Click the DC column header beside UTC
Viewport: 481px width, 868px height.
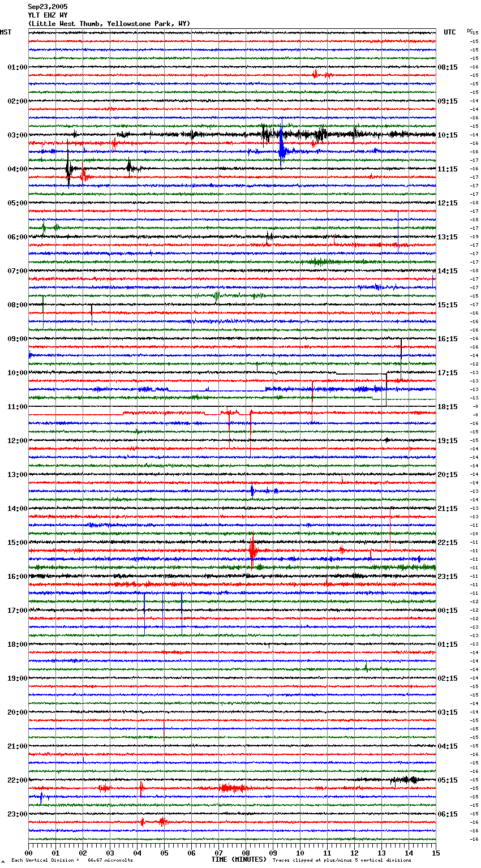[x=470, y=31]
